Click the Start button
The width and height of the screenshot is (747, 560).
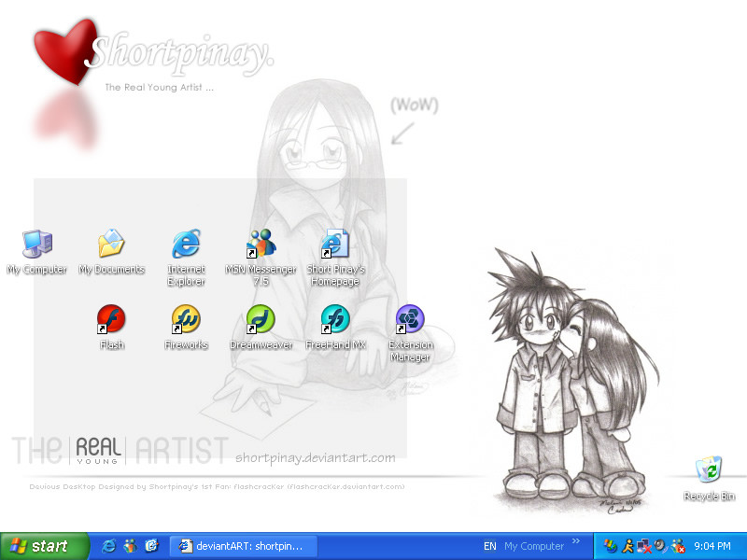(44, 546)
